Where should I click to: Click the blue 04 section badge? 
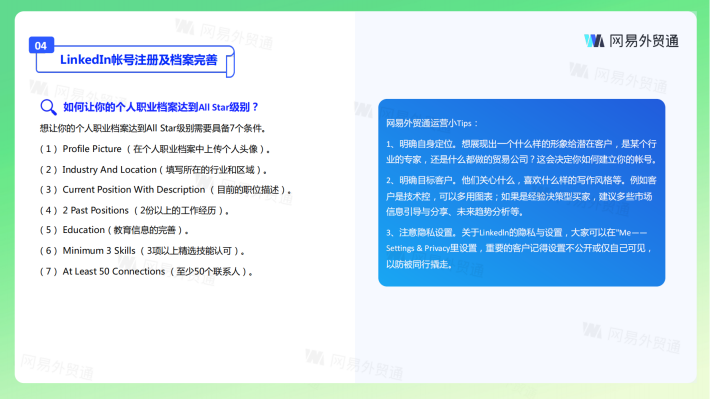coord(41,45)
